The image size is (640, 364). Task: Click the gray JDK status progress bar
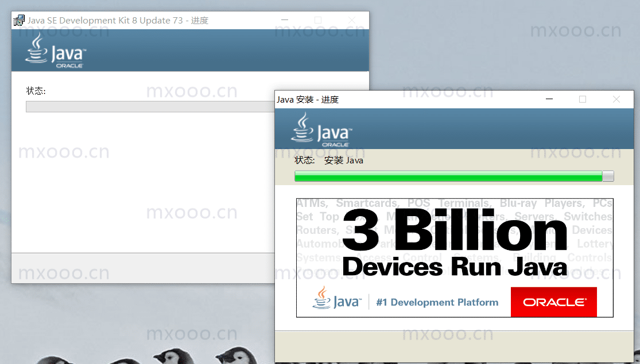pos(150,107)
